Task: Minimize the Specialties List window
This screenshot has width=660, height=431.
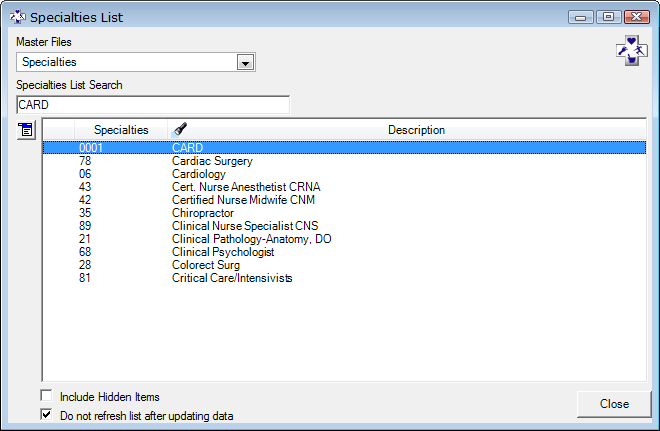Action: tap(581, 17)
